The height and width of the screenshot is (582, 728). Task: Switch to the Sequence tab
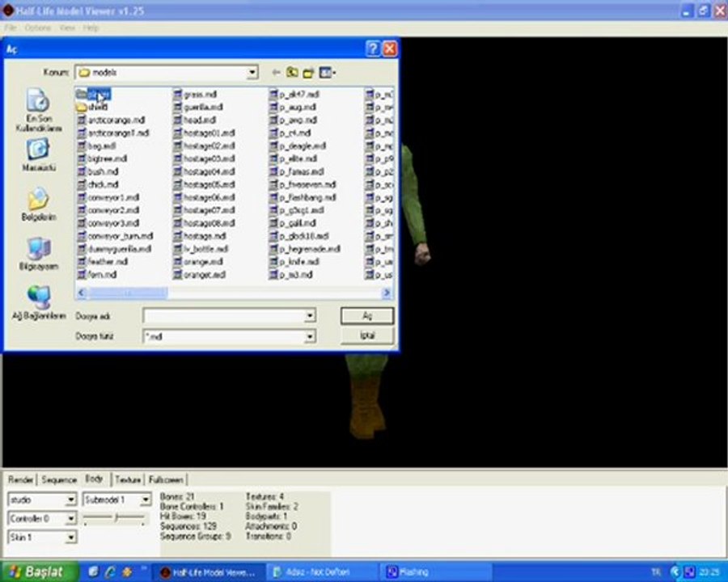coord(59,480)
